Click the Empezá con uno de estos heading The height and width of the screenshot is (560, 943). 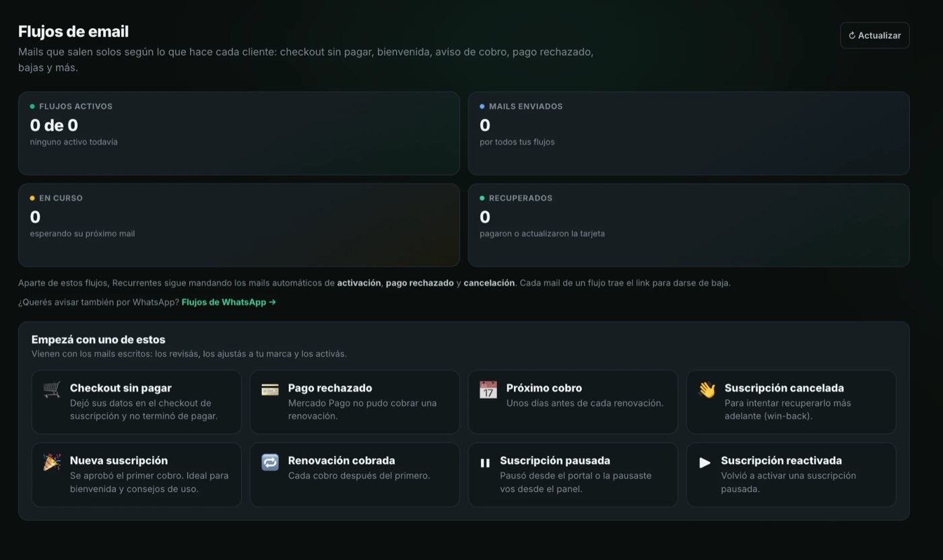click(98, 340)
